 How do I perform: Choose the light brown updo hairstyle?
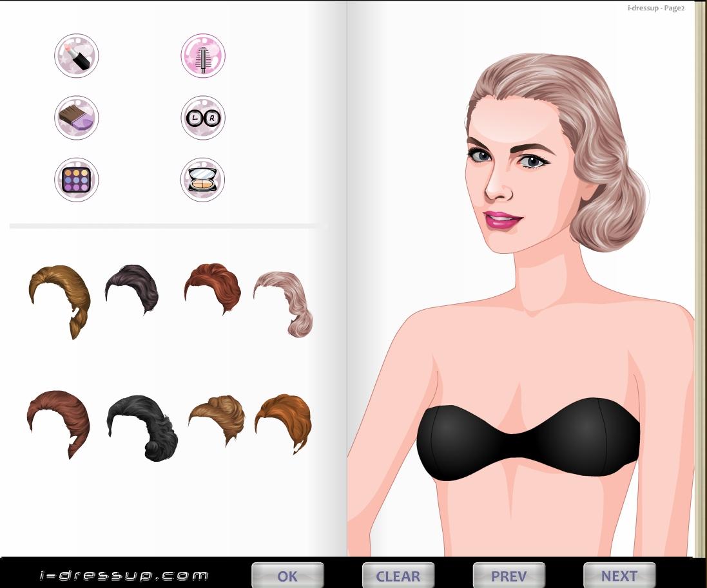[218, 417]
